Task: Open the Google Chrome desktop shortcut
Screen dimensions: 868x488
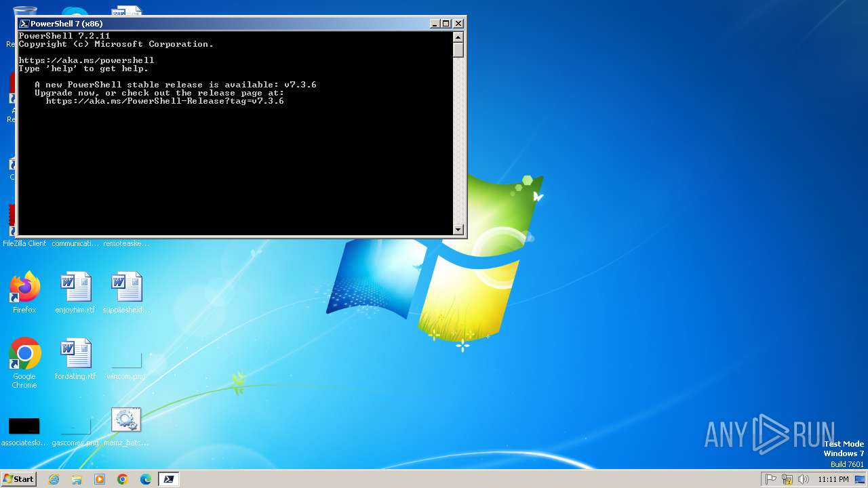Action: click(x=24, y=363)
